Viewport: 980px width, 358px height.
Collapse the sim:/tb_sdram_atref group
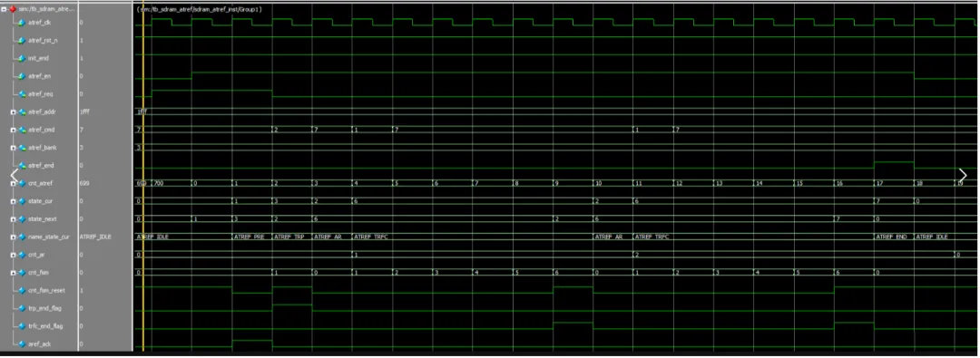4,9
